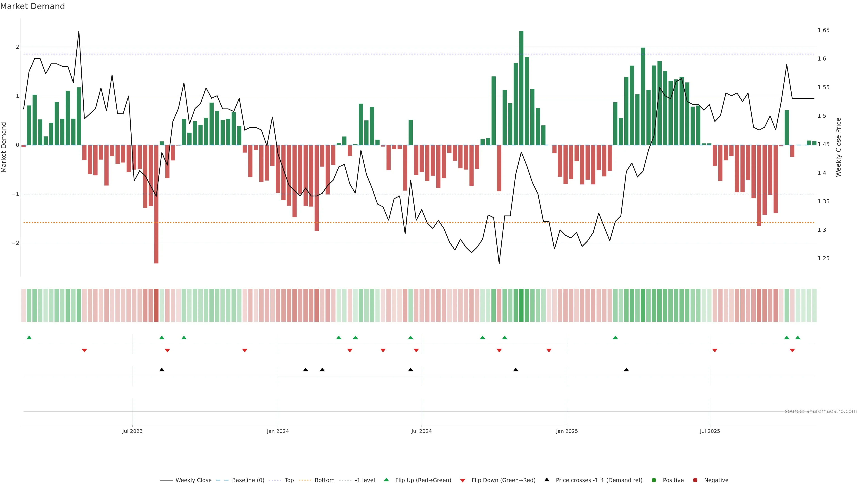The width and height of the screenshot is (868, 488).
Task: Click the darkest red heat strip cell
Action: click(x=156, y=305)
